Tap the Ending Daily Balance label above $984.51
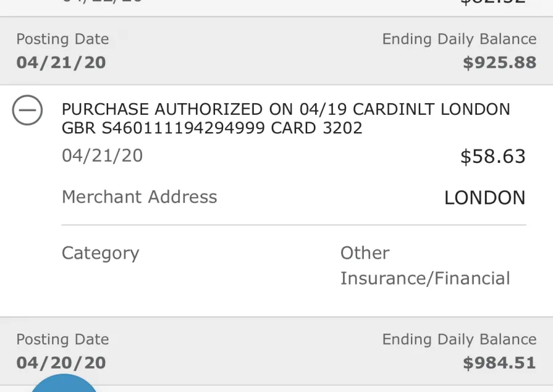This screenshot has width=553, height=392. [x=460, y=340]
